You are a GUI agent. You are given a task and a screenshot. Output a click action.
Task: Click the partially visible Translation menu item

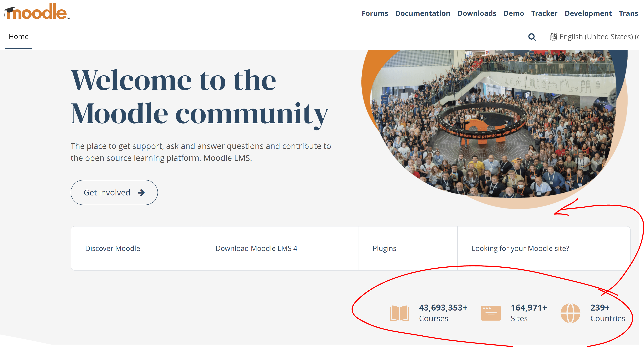(x=629, y=13)
